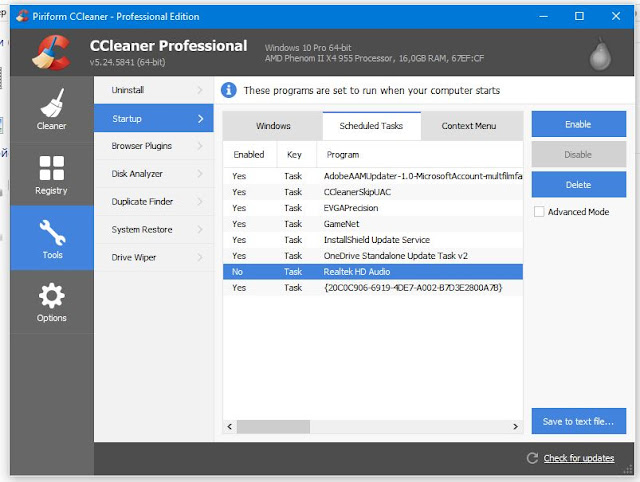The image size is (640, 482).
Task: Open Duplicate Finder tool
Action: (153, 202)
